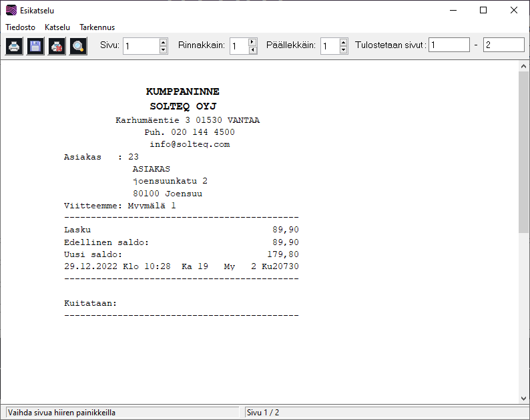
Task: Click the magnifying glass zoom icon
Action: [x=78, y=46]
